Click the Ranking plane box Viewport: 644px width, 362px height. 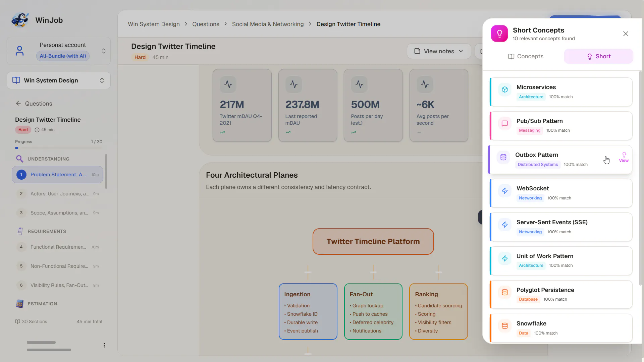[x=438, y=311]
